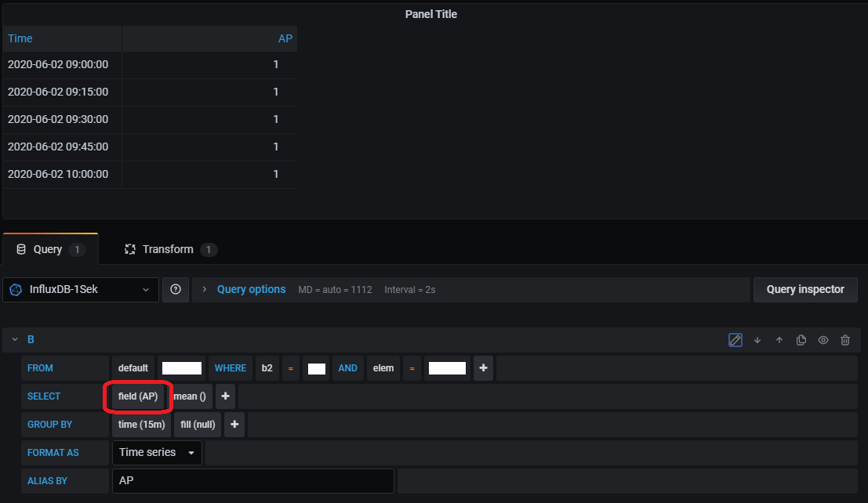The width and height of the screenshot is (868, 503).
Task: Collapse query B with its chevron
Action: (x=16, y=339)
